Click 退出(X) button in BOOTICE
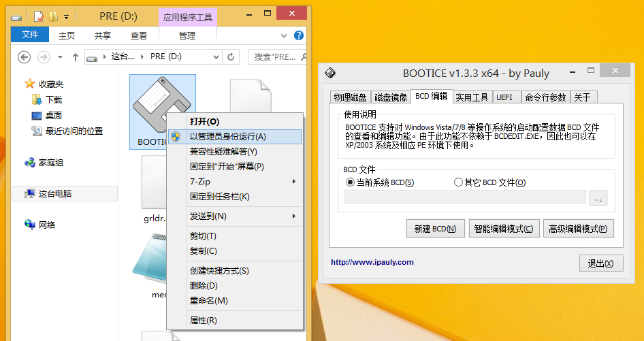The width and height of the screenshot is (644, 341). [601, 263]
